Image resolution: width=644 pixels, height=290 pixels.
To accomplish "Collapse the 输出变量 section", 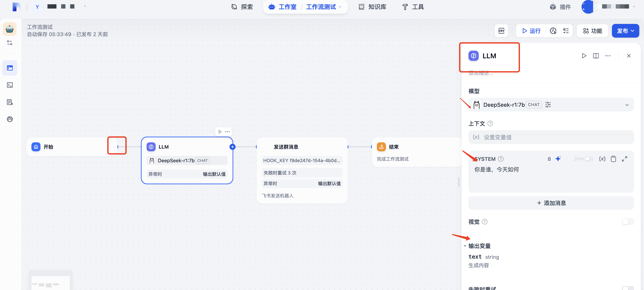I will coord(465,246).
